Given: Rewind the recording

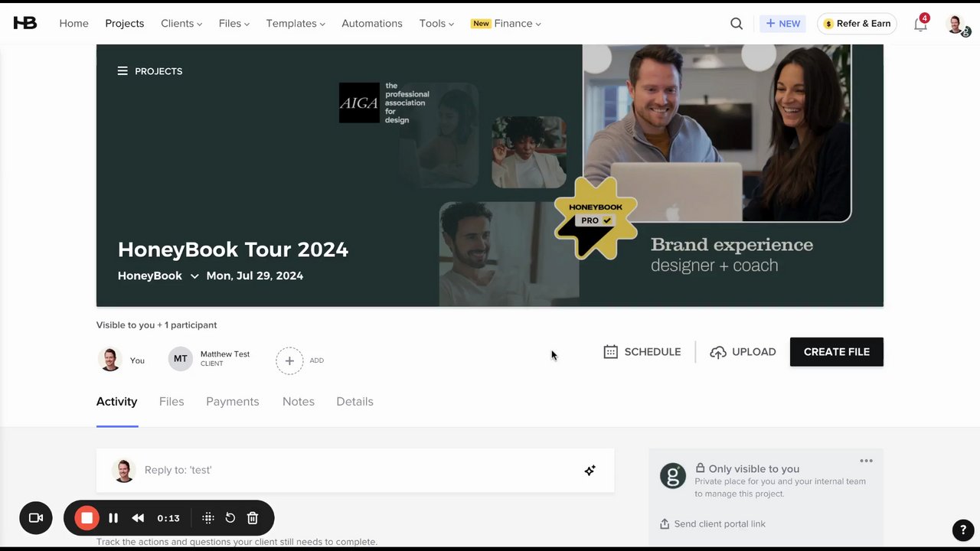Looking at the screenshot, I should [x=138, y=518].
